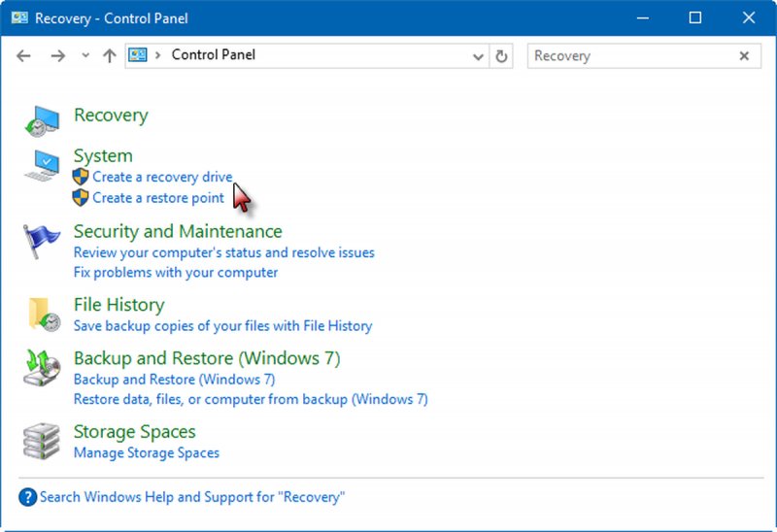
Task: Open the System heading link
Action: pos(103,155)
